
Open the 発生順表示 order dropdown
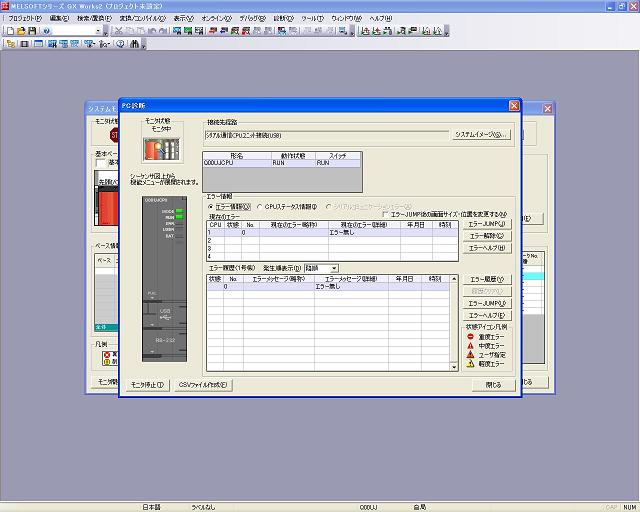point(334,268)
